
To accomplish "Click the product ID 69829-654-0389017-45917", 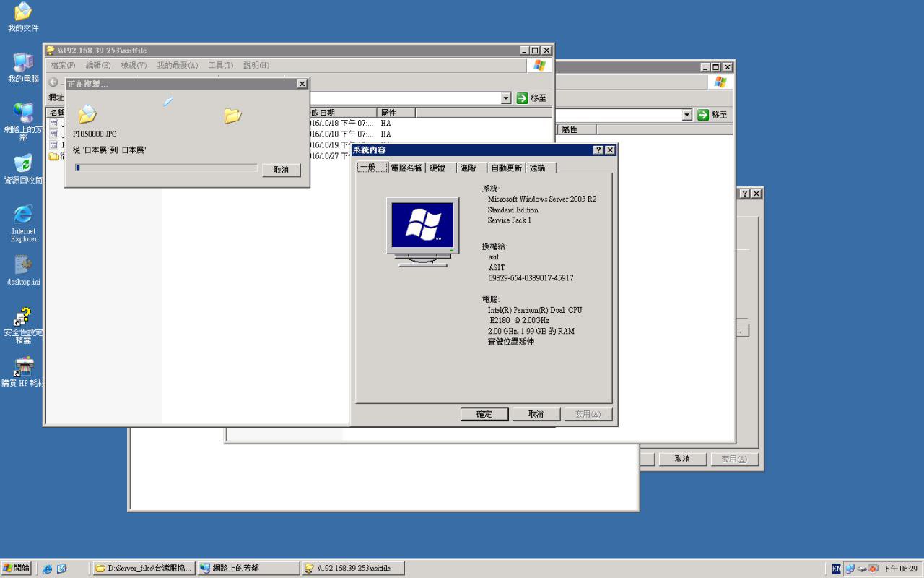I will (x=531, y=278).
